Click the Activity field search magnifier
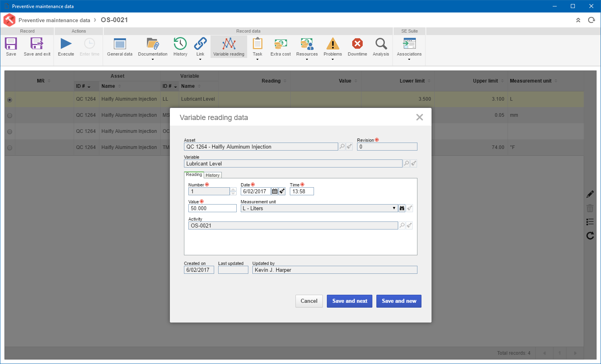 (402, 225)
